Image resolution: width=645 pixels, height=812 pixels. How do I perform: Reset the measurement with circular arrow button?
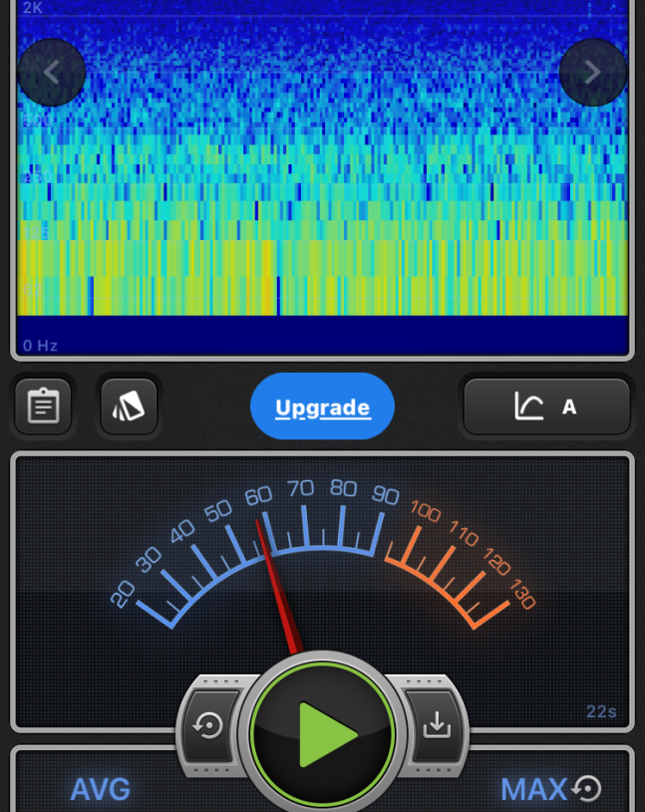209,726
